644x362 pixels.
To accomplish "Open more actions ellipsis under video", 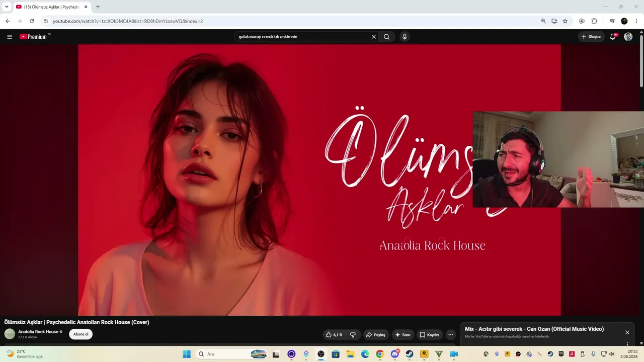I will [x=451, y=335].
